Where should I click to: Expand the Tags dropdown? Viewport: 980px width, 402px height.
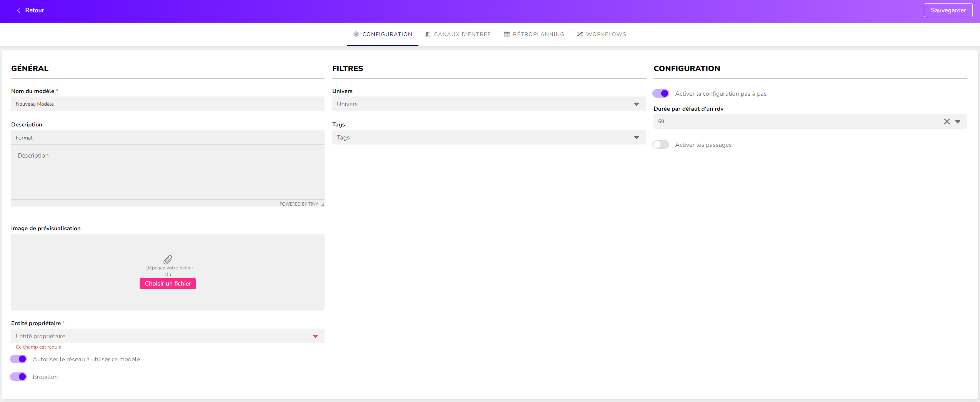[488, 138]
